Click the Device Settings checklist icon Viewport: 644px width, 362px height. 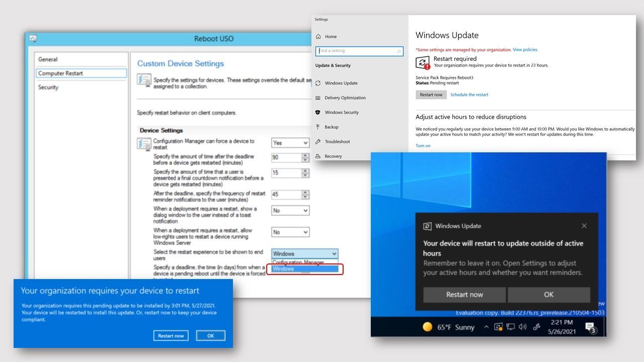[x=144, y=144]
